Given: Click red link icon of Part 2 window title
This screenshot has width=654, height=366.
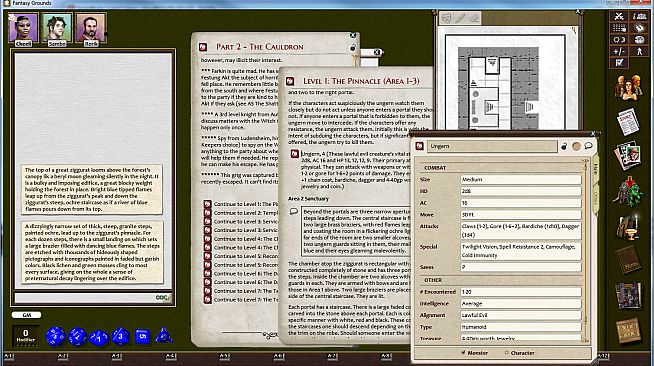Looking at the screenshot, I should pos(203,47).
